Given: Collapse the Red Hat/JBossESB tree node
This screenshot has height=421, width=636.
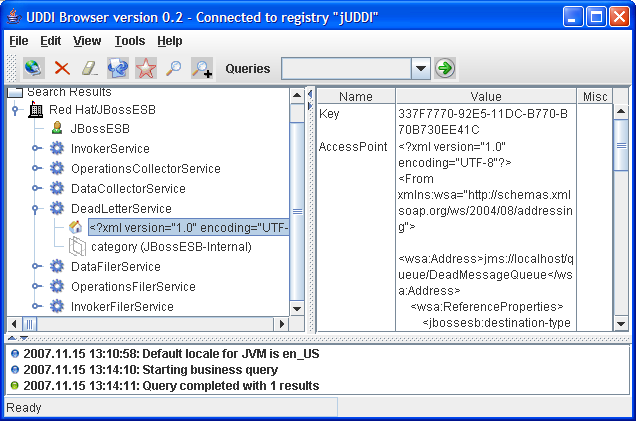Looking at the screenshot, I should tap(15, 110).
